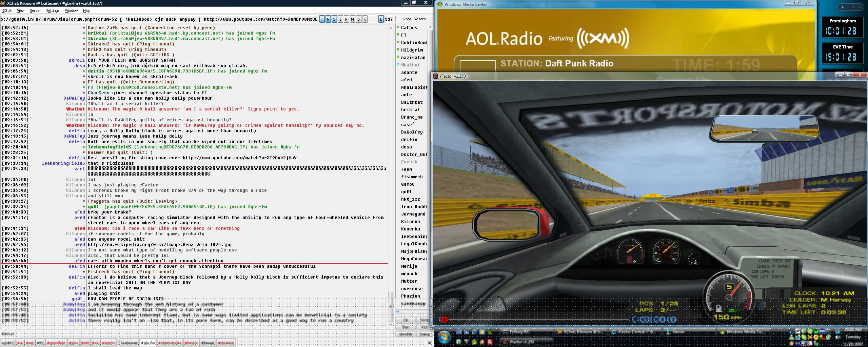Switch to the #sports channel tab
The image size is (868, 347).
point(108,343)
